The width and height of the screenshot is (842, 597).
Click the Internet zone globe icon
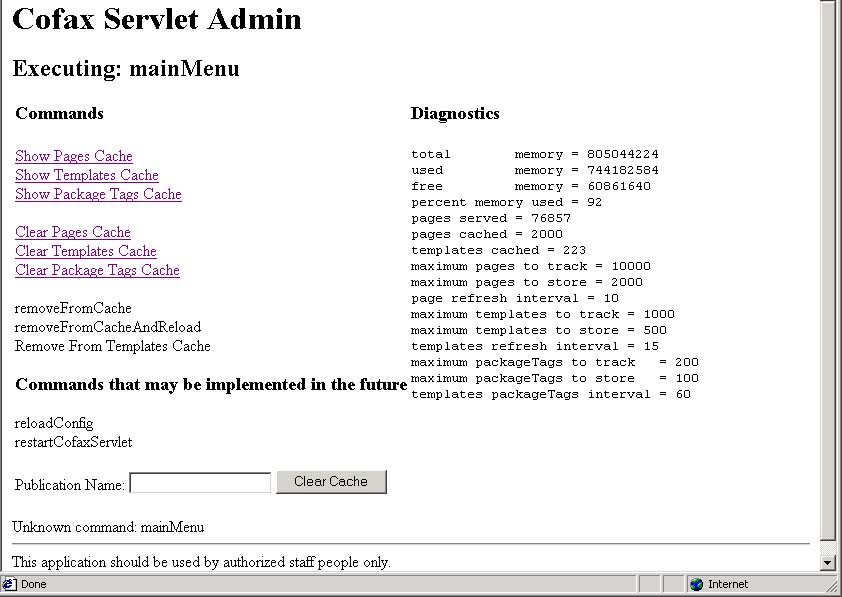[696, 584]
